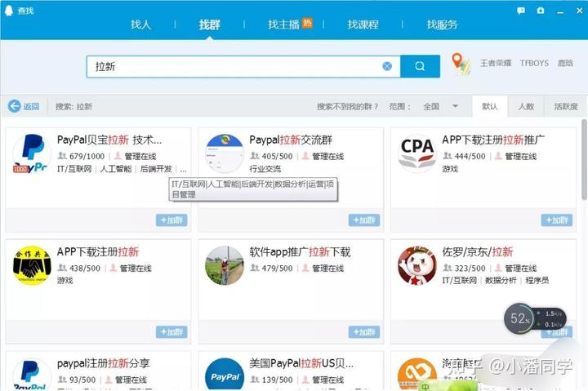Switch to the 找人 tab
Image resolution: width=588 pixels, height=391 pixels.
(140, 24)
